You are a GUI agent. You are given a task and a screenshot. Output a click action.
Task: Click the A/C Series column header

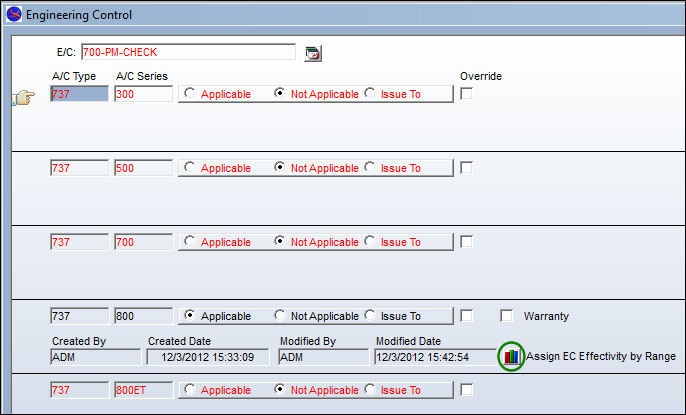pos(142,76)
